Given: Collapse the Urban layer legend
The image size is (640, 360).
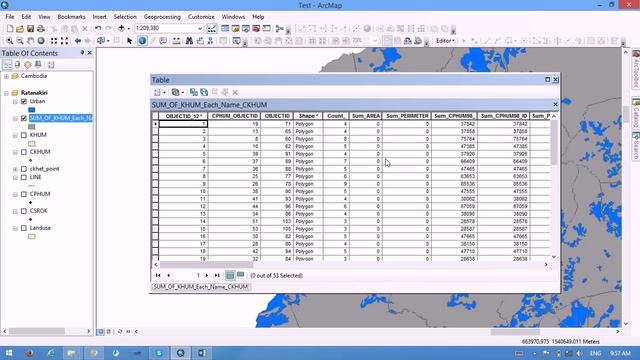Looking at the screenshot, I should click(15, 102).
